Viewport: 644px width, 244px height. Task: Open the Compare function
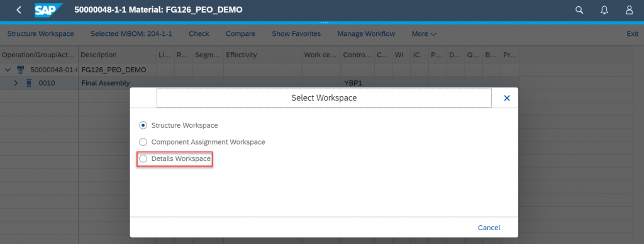240,34
